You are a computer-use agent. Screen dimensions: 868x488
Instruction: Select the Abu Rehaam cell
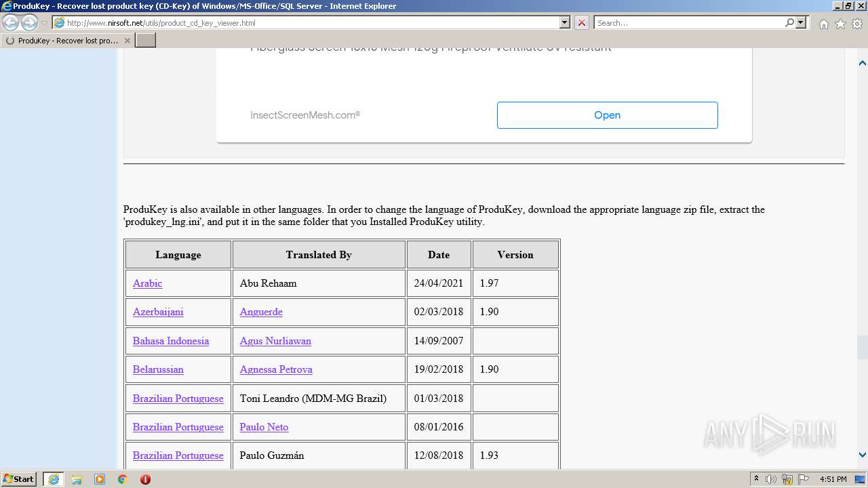click(x=319, y=283)
